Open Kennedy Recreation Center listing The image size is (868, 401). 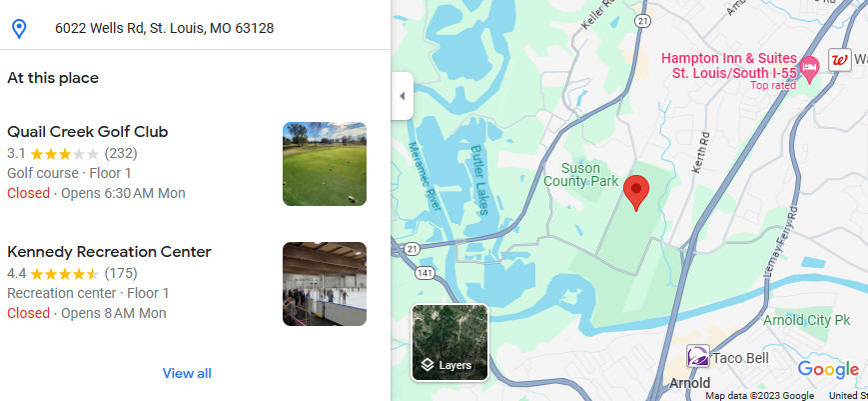pos(109,252)
